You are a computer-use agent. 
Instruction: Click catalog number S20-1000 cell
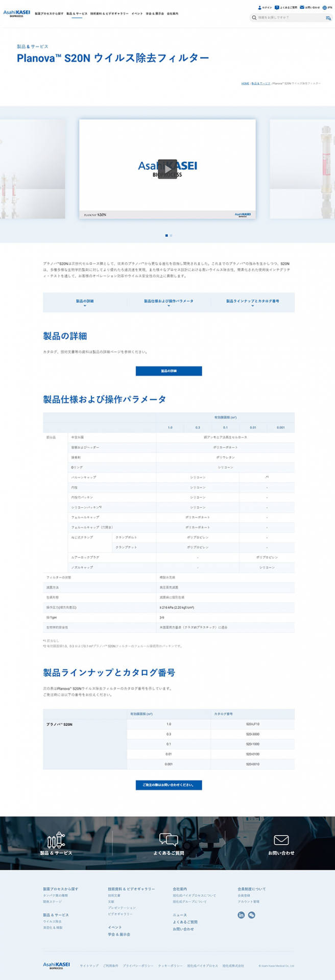click(x=253, y=744)
